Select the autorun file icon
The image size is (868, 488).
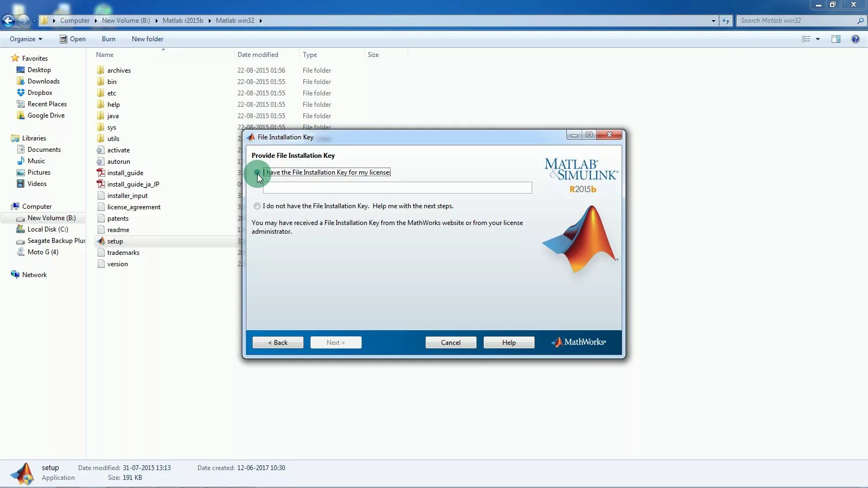100,161
